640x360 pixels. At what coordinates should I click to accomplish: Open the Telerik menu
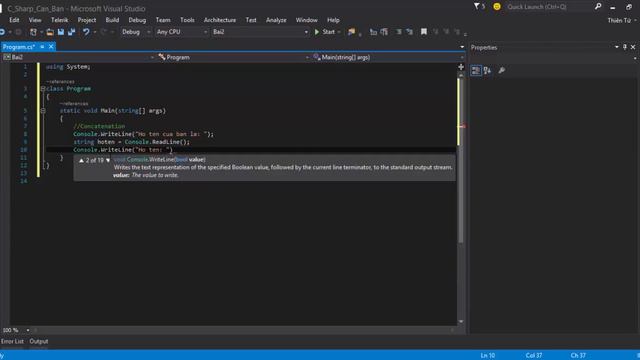click(x=60, y=20)
